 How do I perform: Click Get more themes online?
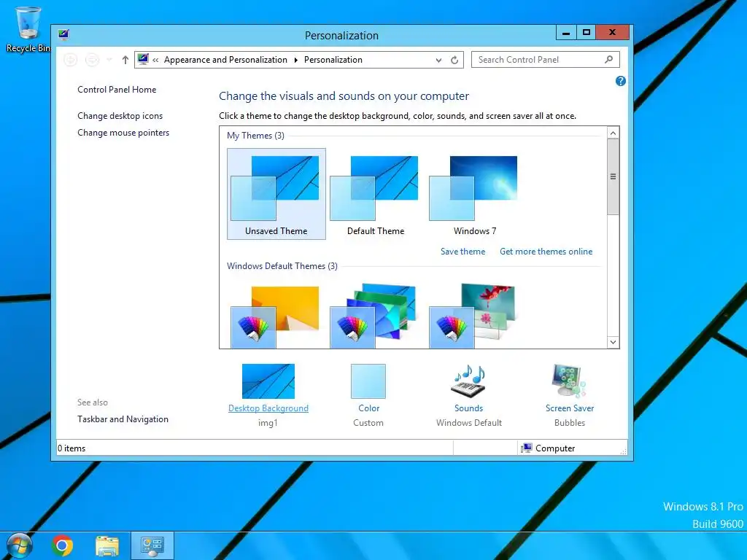[x=546, y=252]
